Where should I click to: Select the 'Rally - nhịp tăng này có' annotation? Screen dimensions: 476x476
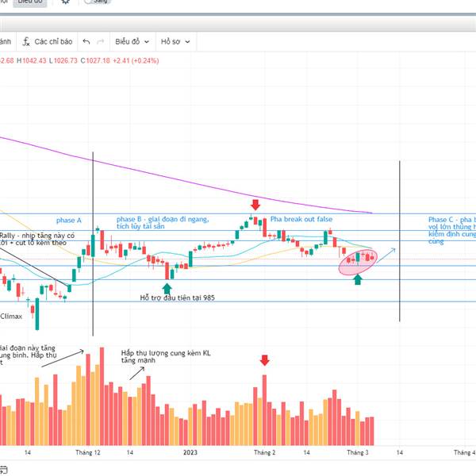(37, 239)
